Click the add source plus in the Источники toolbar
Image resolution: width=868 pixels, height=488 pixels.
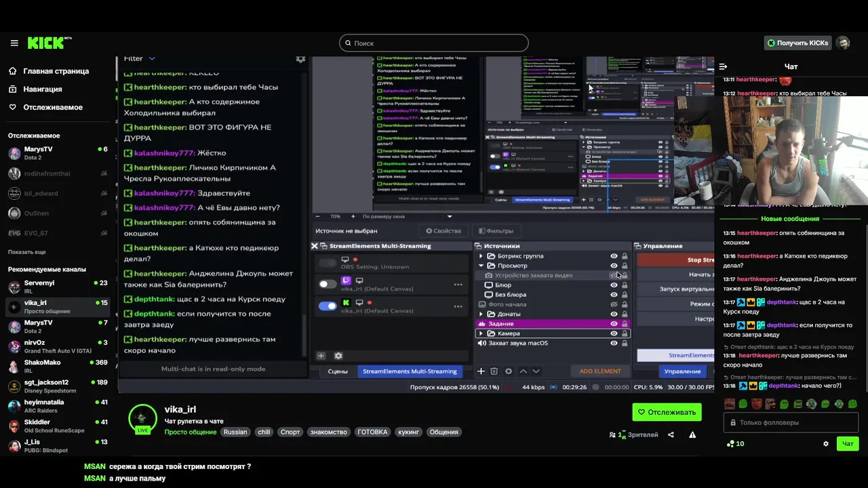click(x=481, y=371)
